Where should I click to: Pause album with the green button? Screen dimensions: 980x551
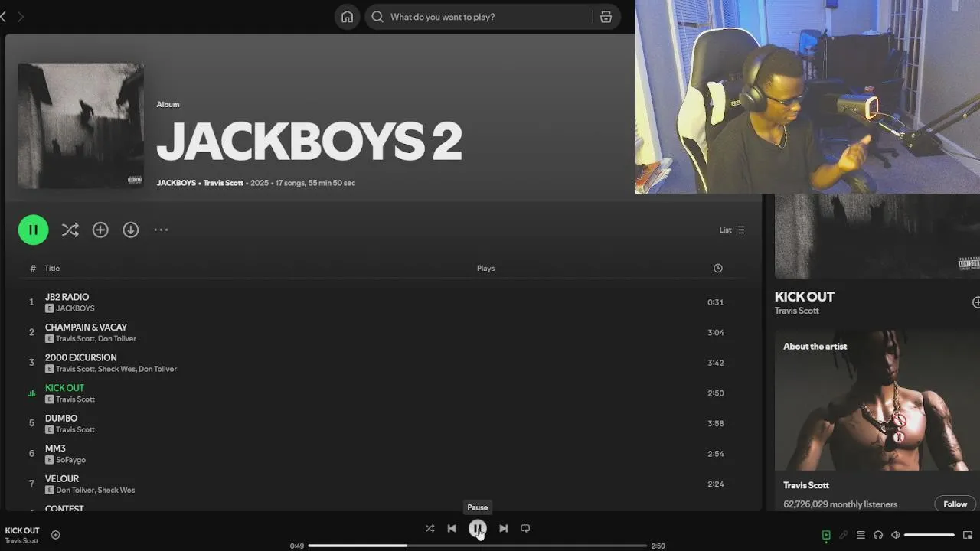coord(33,230)
